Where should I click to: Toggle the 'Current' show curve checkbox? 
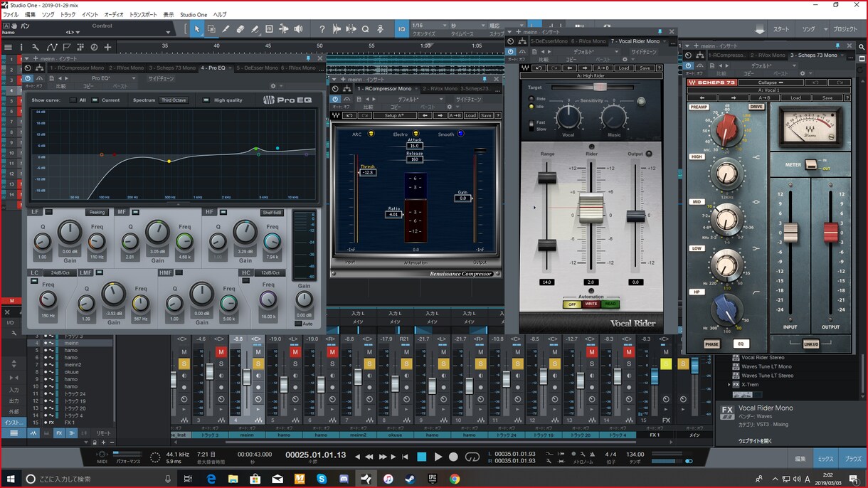[95, 100]
